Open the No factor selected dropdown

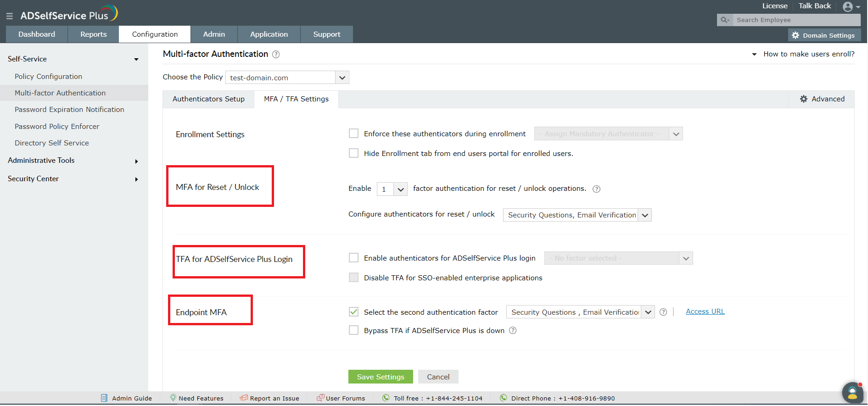[619, 258]
